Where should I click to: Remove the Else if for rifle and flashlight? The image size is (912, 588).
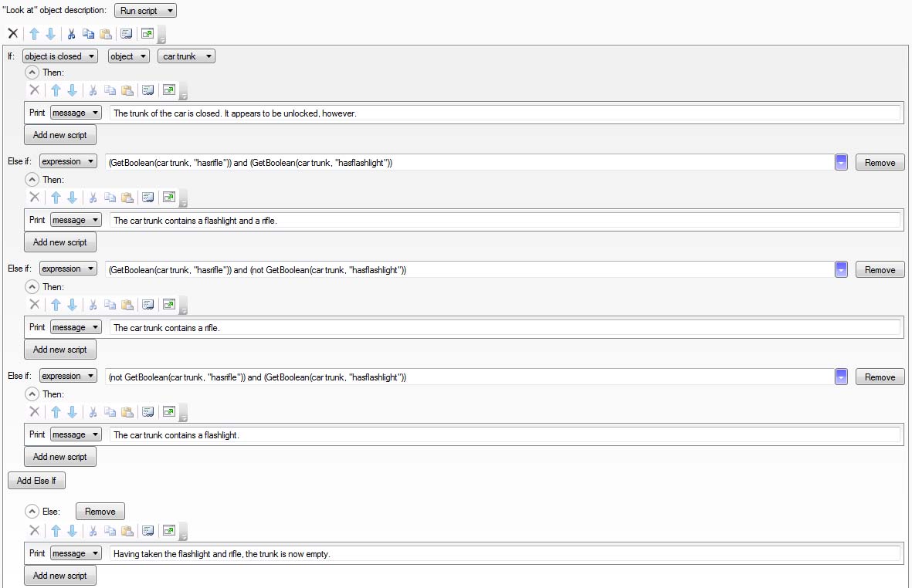pos(880,163)
